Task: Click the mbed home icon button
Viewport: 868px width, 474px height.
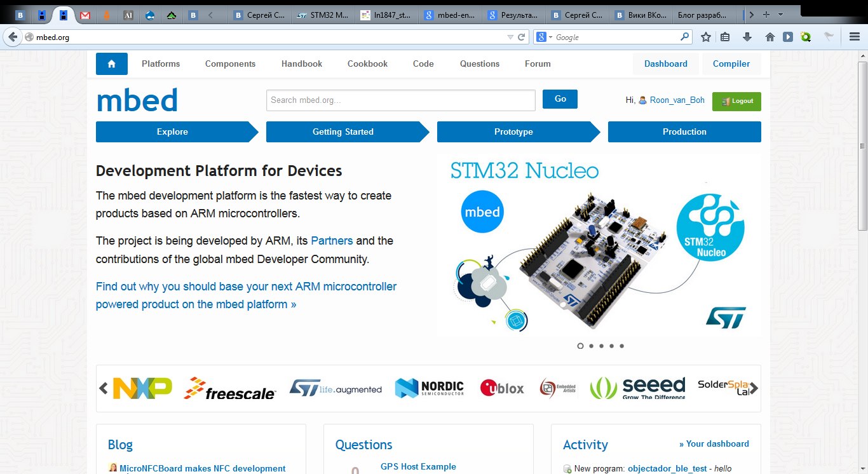Action: pos(112,64)
